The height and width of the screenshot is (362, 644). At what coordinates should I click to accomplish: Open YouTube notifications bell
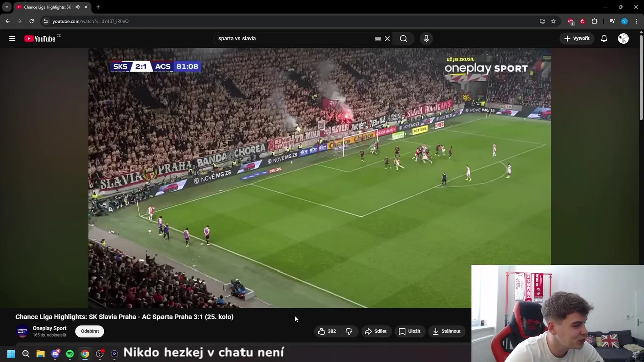(x=604, y=38)
